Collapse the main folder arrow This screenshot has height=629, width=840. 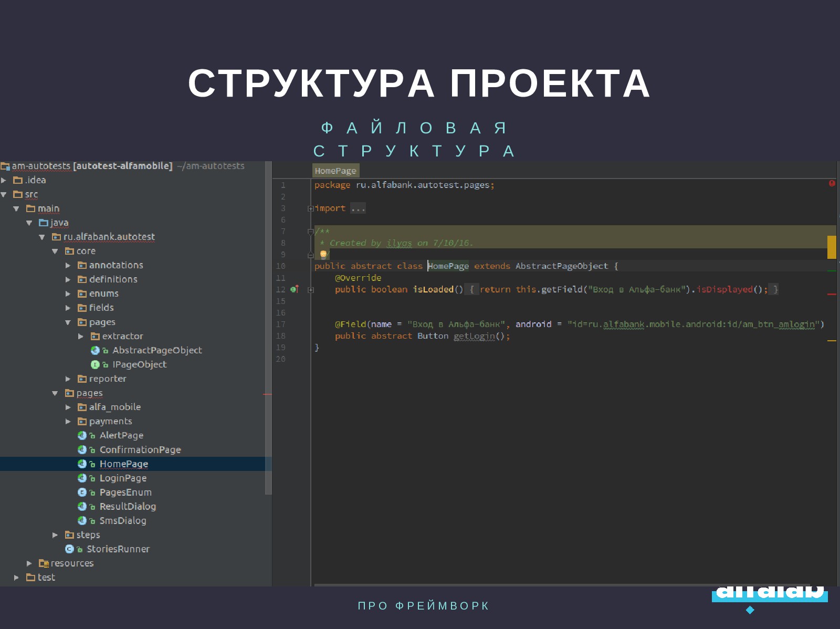16,208
